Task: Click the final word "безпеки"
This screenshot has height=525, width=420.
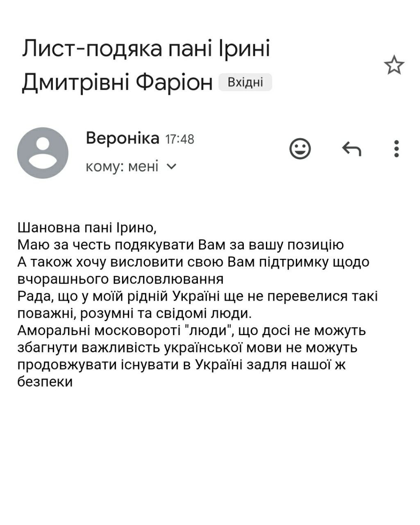Action: tap(45, 381)
